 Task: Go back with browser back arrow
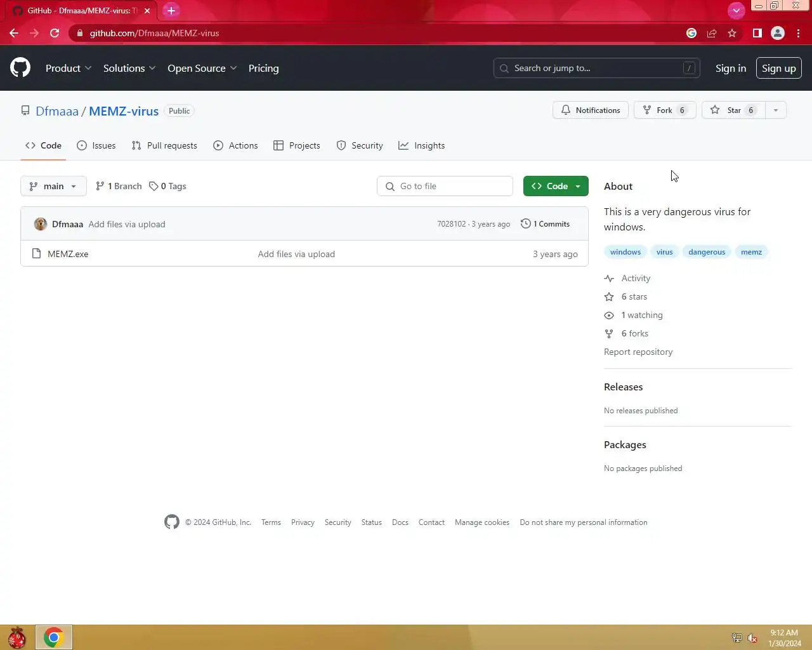pyautogui.click(x=14, y=33)
